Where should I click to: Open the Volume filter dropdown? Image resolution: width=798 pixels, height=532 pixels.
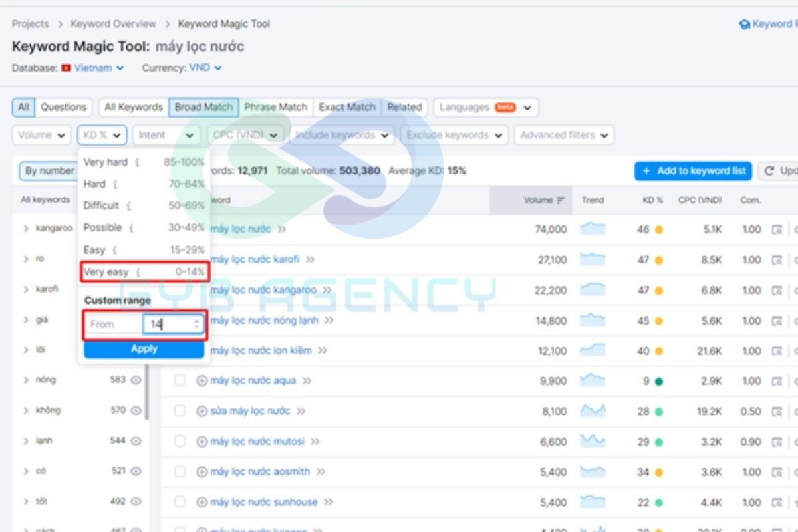42,135
